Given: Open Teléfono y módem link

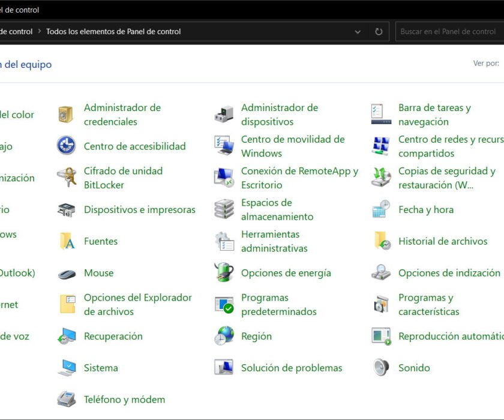Looking at the screenshot, I should 124,400.
